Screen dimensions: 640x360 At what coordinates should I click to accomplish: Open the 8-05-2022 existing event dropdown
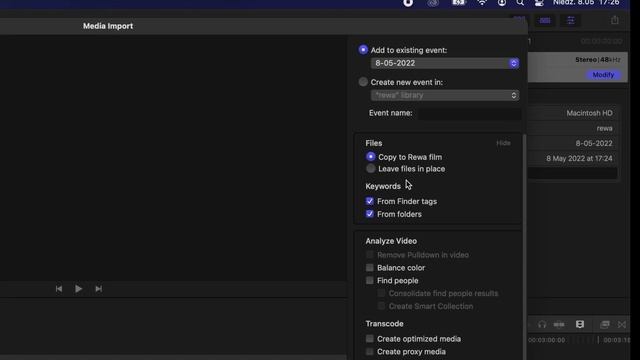[x=445, y=63]
